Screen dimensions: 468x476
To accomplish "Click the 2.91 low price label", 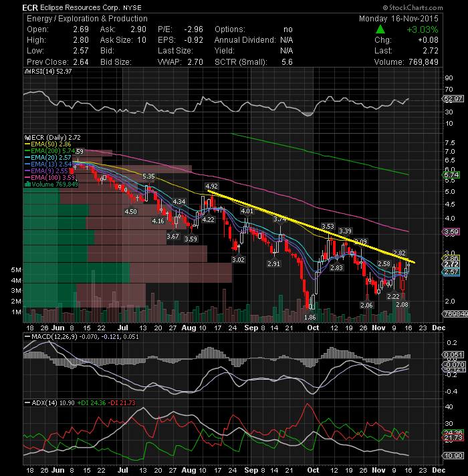I will [x=273, y=264].
